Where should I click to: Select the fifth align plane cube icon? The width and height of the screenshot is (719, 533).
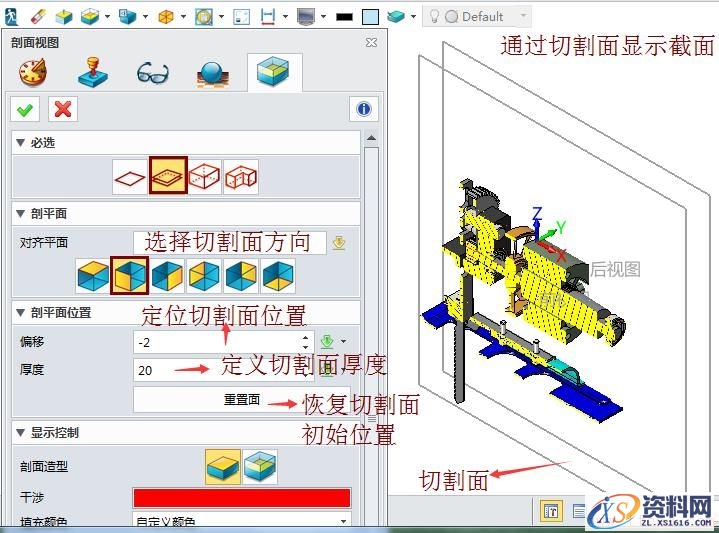pos(241,276)
